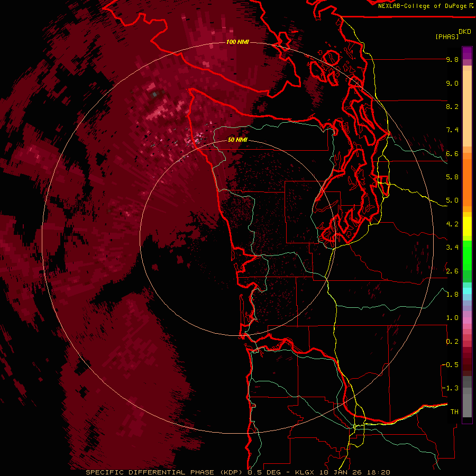Click the 0.2 value on the color scale
The width and height of the screenshot is (476, 476).
(x=452, y=342)
